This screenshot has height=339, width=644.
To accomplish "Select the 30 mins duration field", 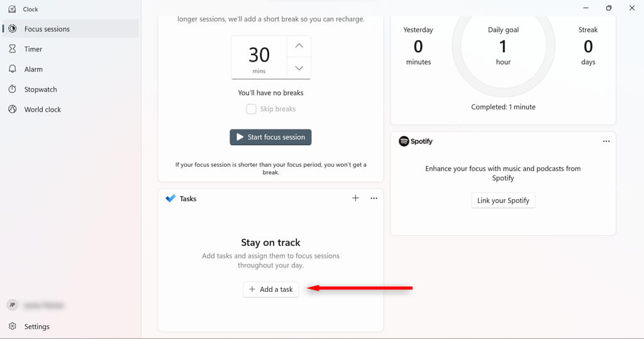I will 259,57.
